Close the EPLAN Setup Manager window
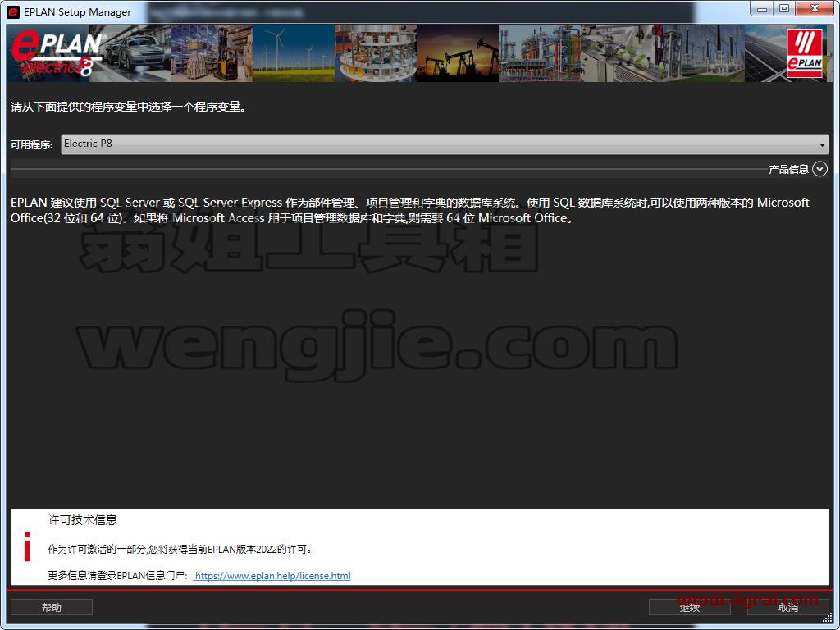 coord(815,9)
